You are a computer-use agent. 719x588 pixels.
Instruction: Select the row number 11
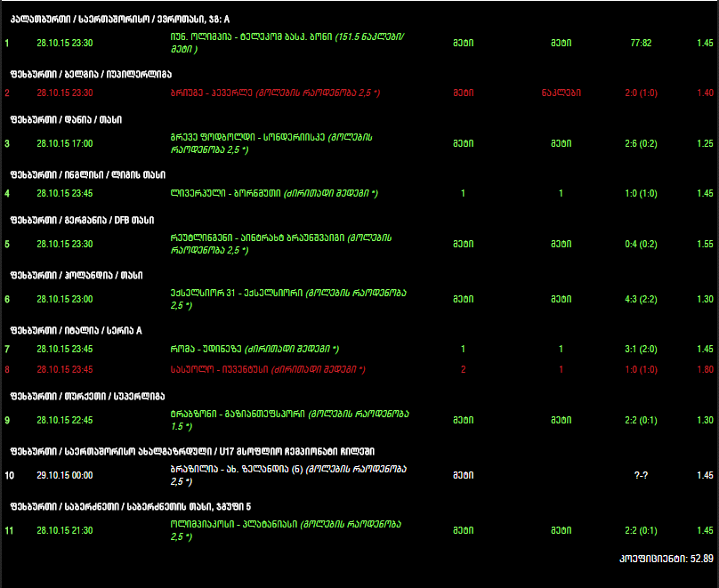coord(9,530)
